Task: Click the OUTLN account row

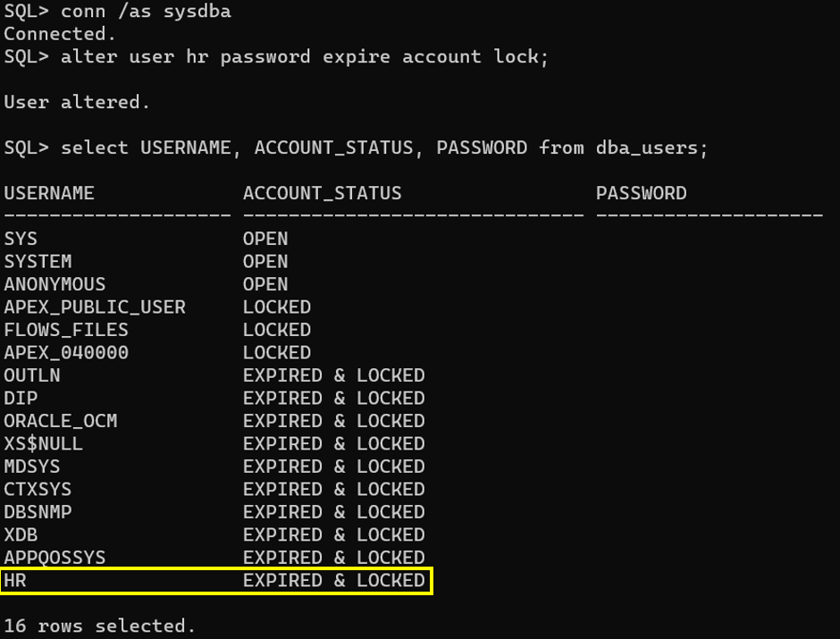Action: pos(214,375)
